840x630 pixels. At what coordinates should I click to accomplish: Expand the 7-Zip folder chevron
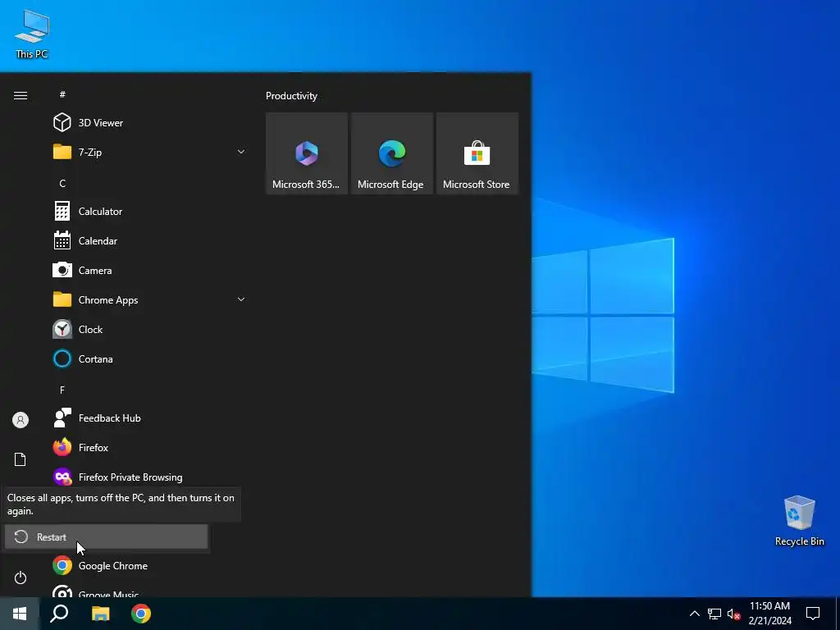[241, 152]
